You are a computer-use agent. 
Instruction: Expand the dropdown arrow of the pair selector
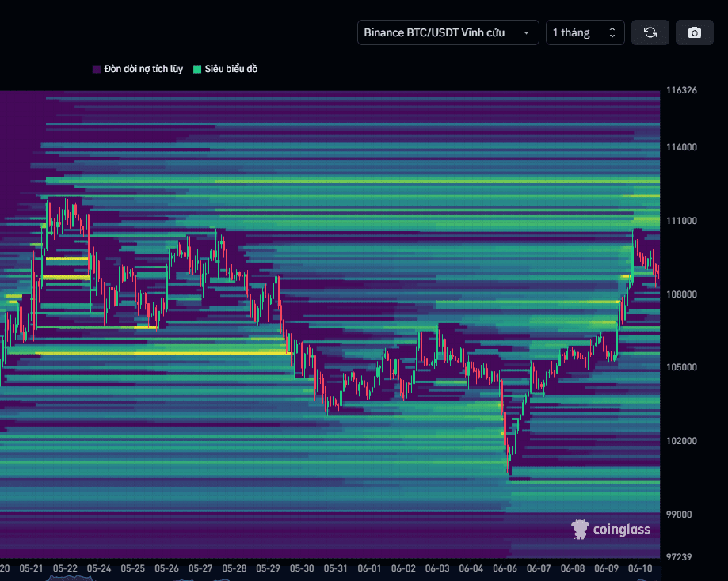(526, 33)
